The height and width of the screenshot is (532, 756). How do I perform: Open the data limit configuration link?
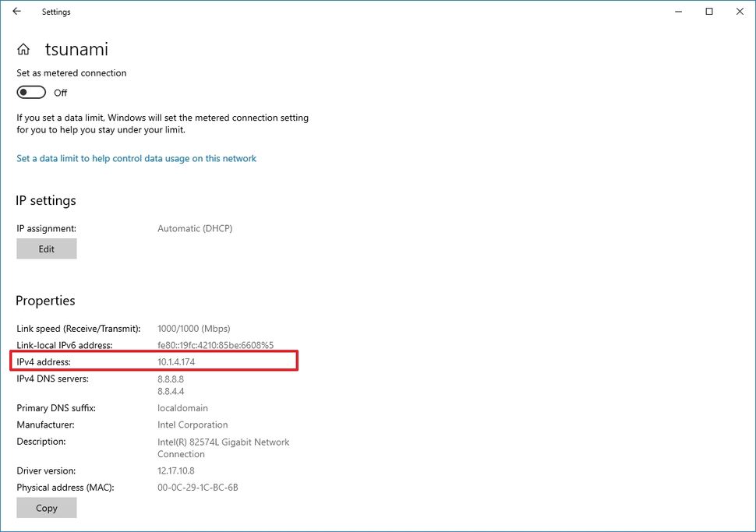click(x=136, y=158)
